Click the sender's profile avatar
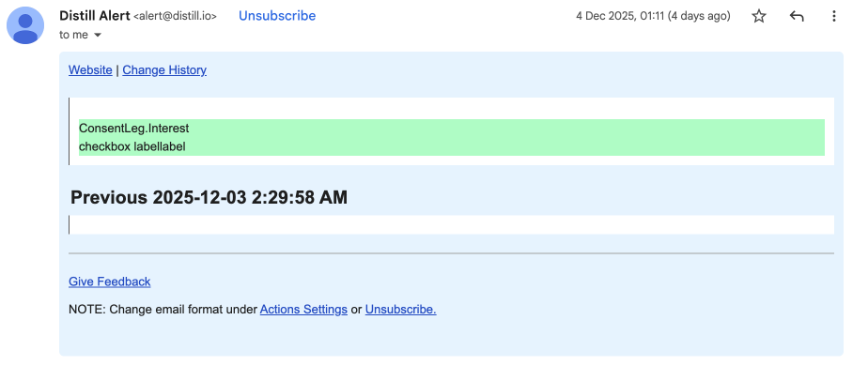The height and width of the screenshot is (381, 868). click(25, 25)
